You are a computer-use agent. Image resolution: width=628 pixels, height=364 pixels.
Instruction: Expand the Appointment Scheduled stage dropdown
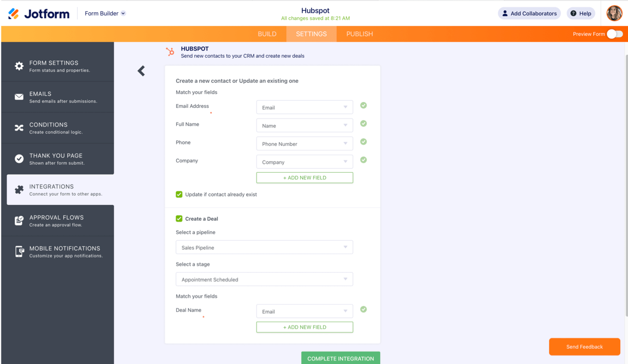coord(264,280)
